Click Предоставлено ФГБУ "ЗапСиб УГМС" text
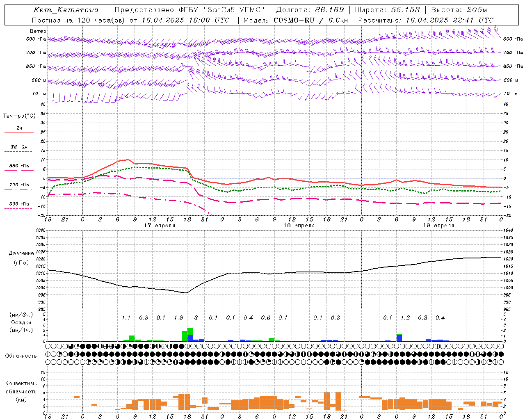Viewport: 525px width, 420px height. tap(189, 10)
